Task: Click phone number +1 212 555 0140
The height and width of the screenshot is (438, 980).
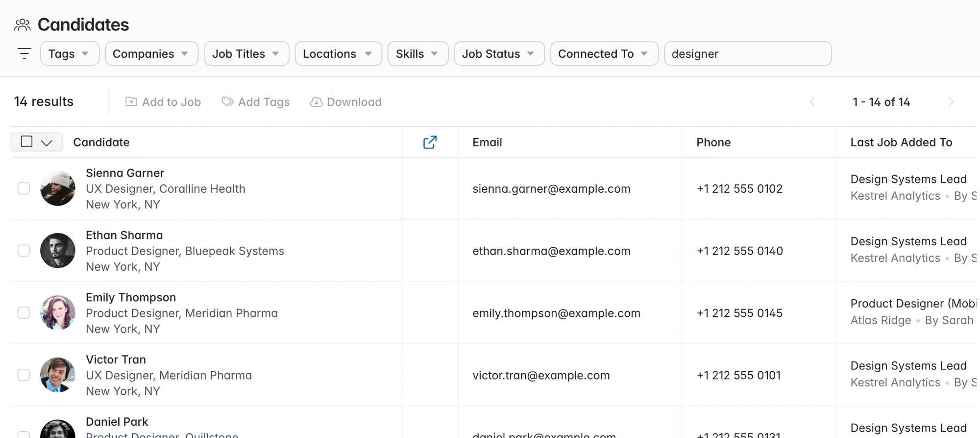Action: (740, 251)
